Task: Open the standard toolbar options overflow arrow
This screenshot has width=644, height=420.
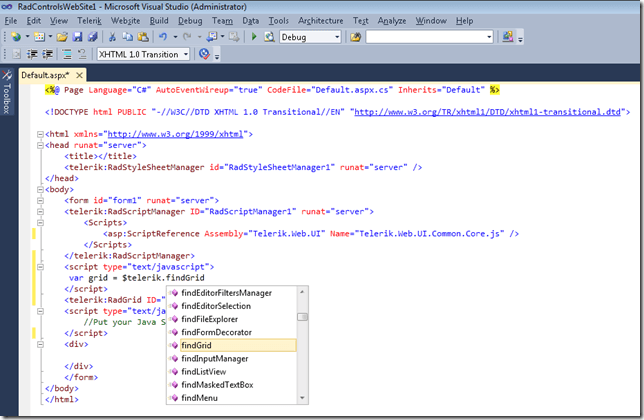Action: (x=520, y=39)
